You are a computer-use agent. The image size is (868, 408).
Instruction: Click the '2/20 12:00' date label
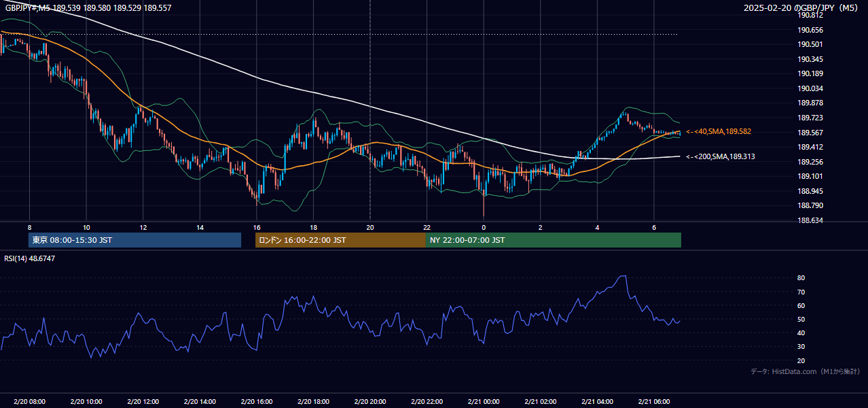pos(143,402)
